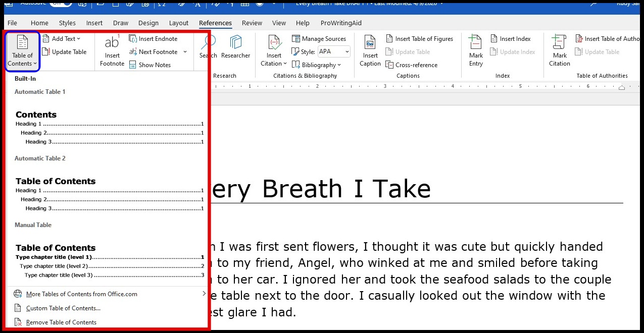The width and height of the screenshot is (644, 333).
Task: Expand the Bibliography dropdown
Action: point(317,65)
